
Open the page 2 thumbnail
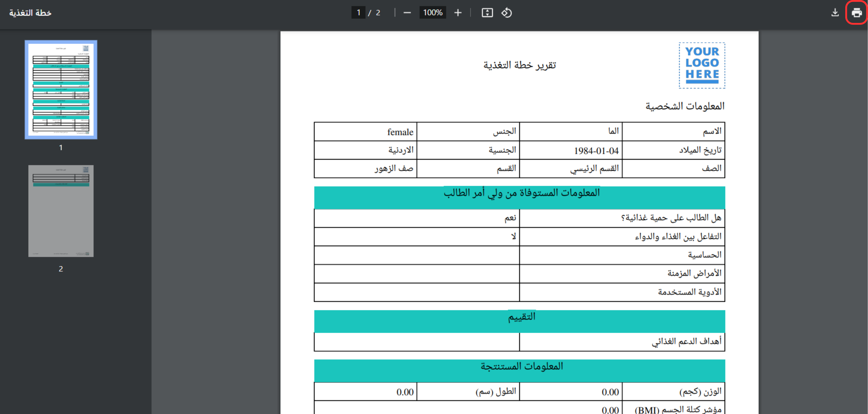[x=61, y=211]
